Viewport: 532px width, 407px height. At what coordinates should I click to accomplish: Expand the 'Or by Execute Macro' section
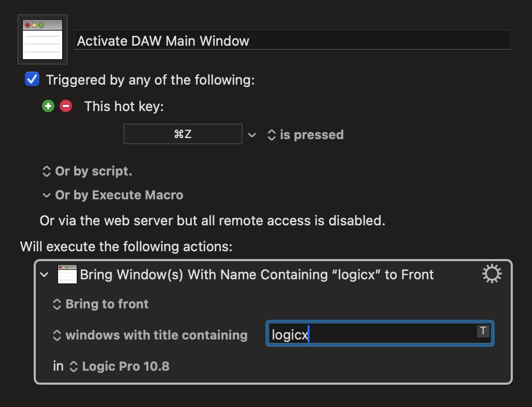tap(113, 195)
